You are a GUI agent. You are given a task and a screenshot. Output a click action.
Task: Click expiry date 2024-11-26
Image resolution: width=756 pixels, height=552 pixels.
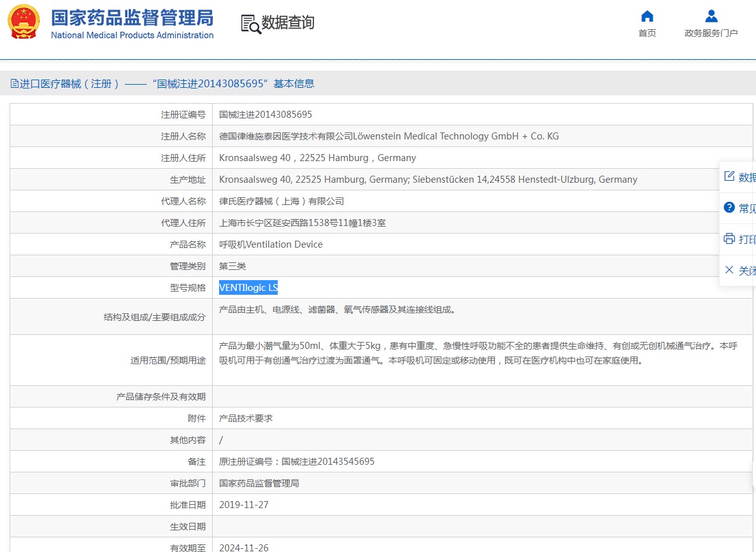[x=244, y=548]
